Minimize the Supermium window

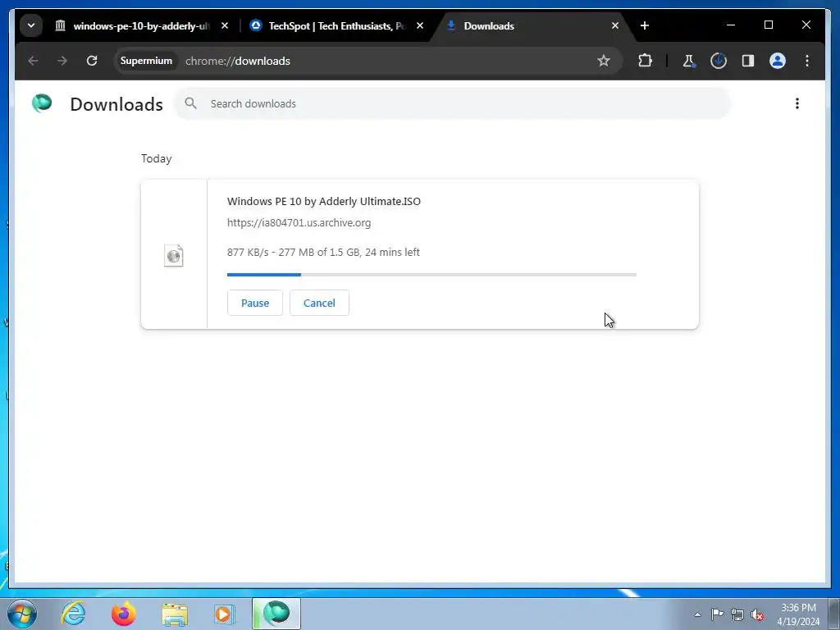click(731, 25)
